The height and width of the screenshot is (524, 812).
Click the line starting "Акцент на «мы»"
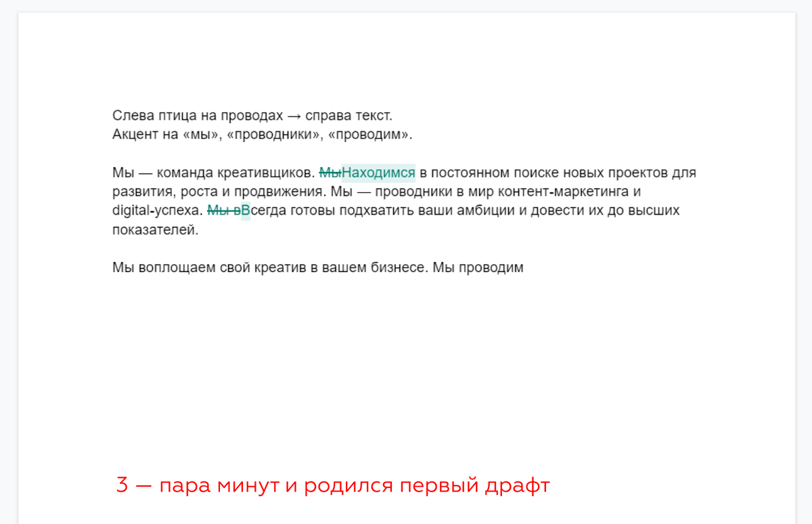[262, 134]
